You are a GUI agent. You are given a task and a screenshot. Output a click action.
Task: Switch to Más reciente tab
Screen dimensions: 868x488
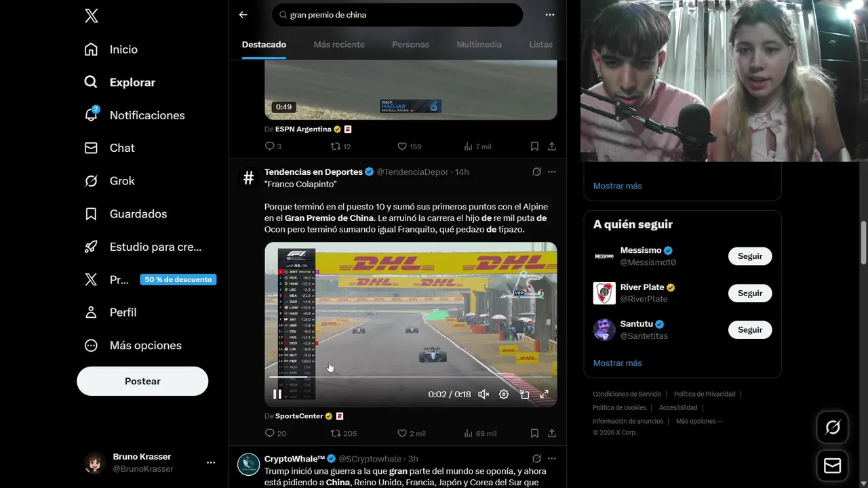[x=339, y=45]
